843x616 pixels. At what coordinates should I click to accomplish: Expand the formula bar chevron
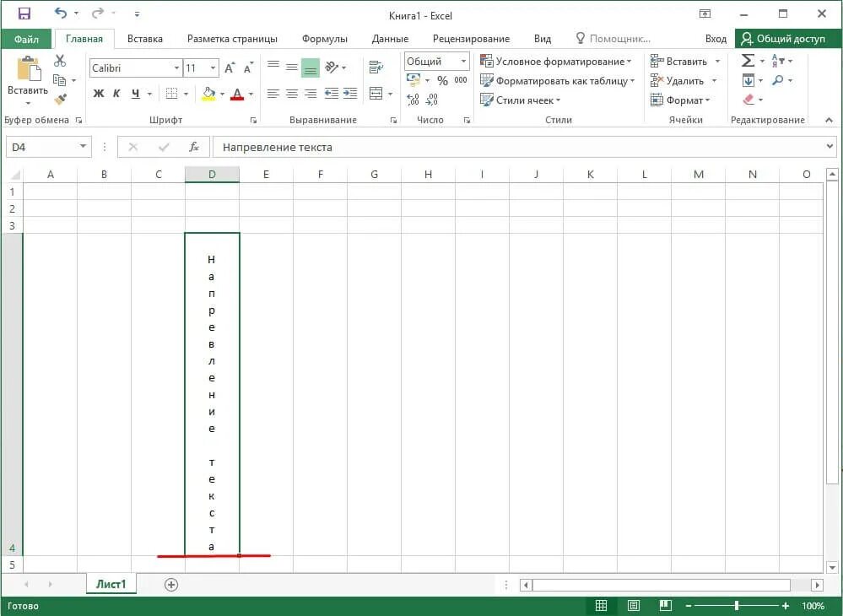pyautogui.click(x=829, y=146)
